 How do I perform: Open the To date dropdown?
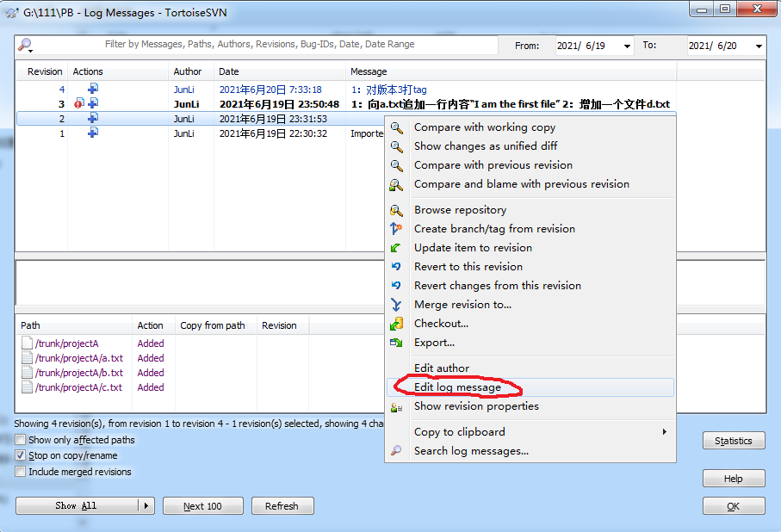(x=759, y=46)
